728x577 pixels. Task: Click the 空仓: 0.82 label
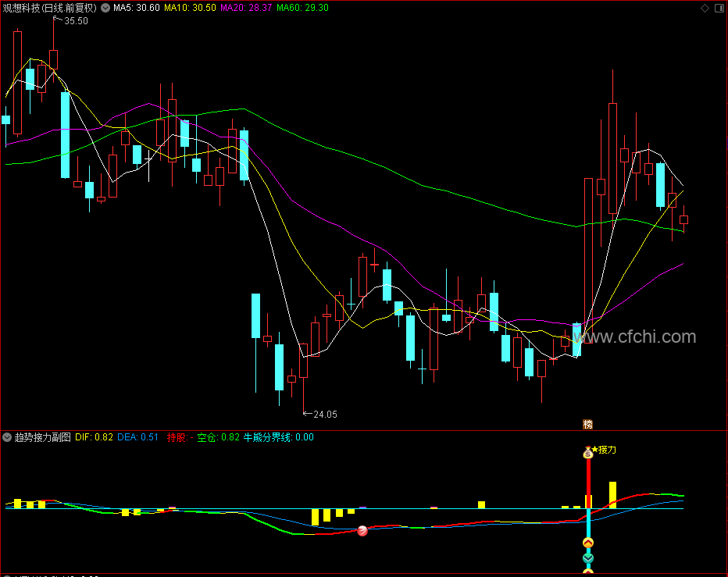218,437
